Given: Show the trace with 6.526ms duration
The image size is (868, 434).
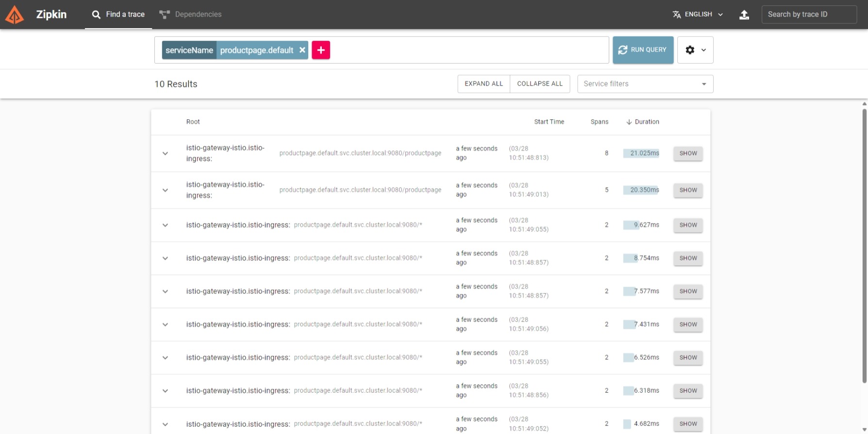Looking at the screenshot, I should [x=688, y=357].
